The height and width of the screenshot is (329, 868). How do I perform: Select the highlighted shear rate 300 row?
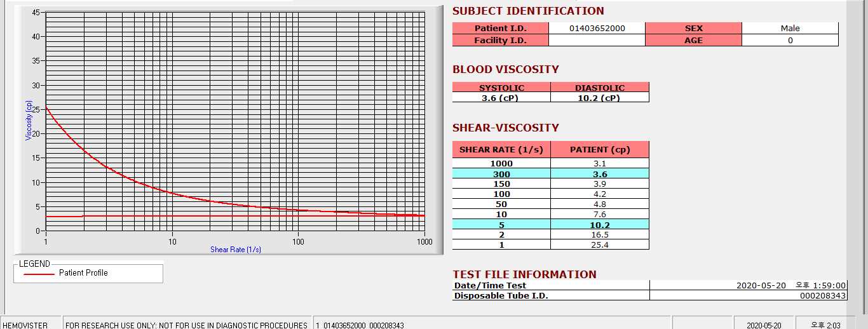click(x=551, y=174)
